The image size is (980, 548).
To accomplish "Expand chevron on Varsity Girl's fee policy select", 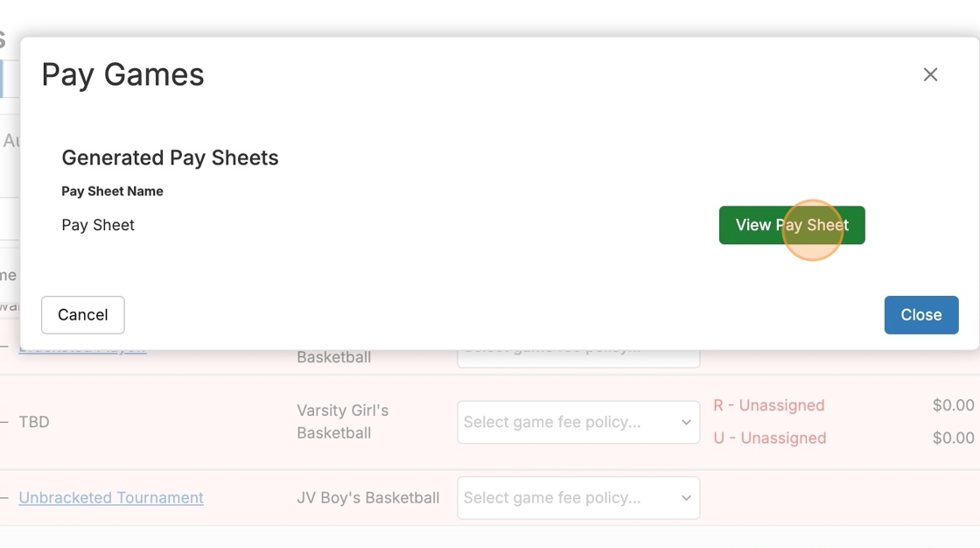I will click(x=686, y=422).
